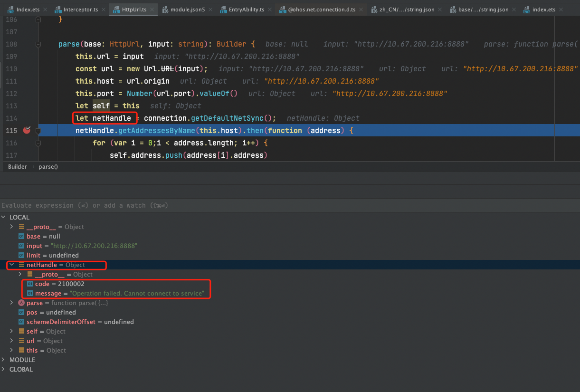Click the line number 110
The image size is (580, 392).
click(11, 69)
